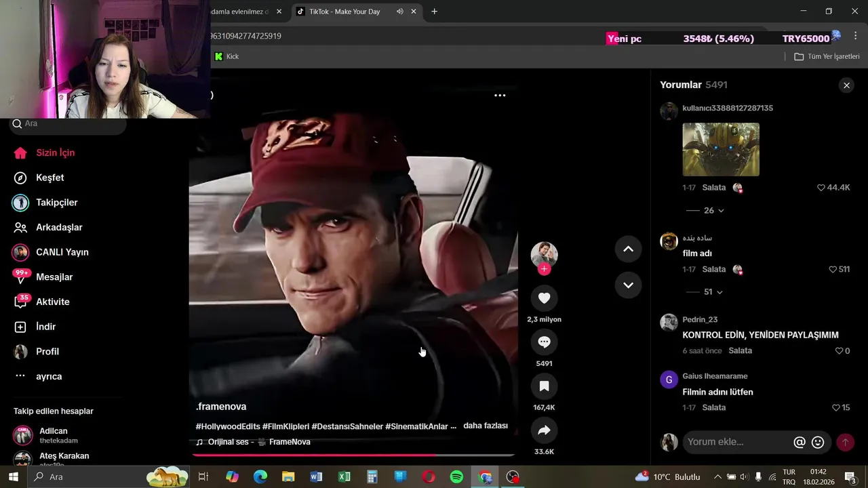Open Word from taskbar
Viewport: 868px width, 488px height.
click(x=316, y=477)
